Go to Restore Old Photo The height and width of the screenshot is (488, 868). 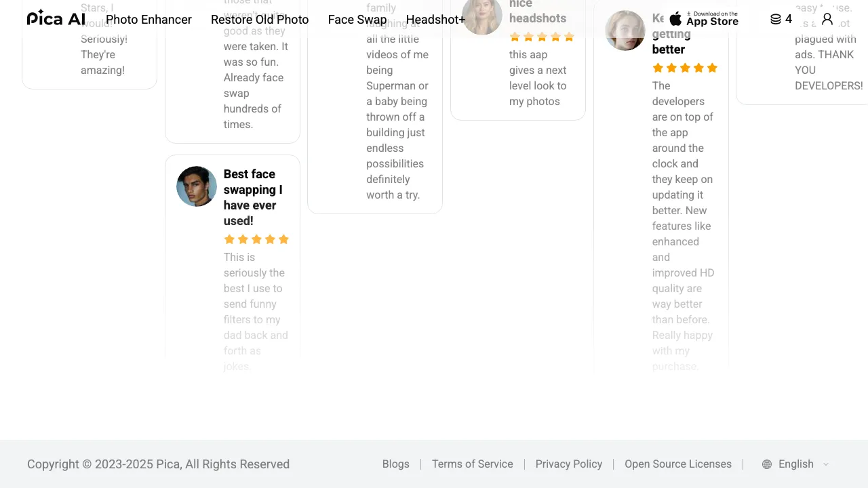click(260, 20)
